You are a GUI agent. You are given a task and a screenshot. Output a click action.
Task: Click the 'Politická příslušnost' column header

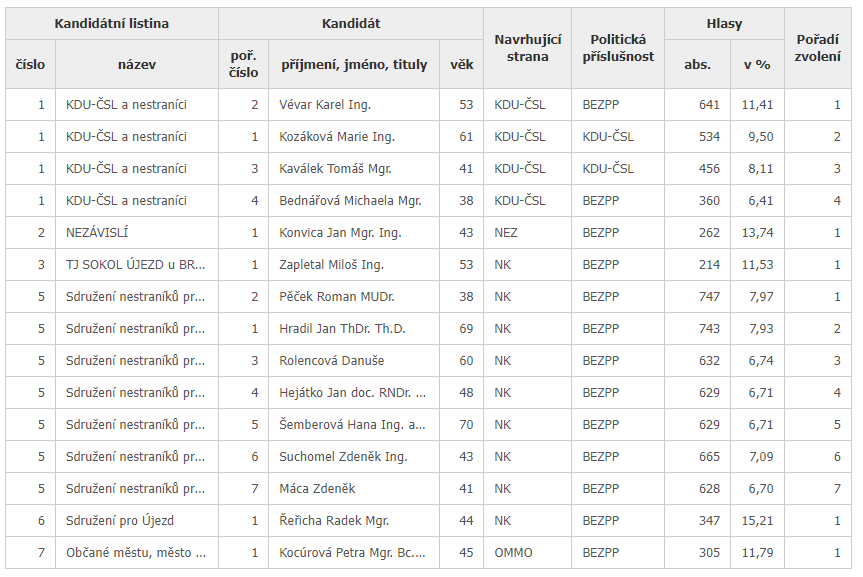pos(618,48)
